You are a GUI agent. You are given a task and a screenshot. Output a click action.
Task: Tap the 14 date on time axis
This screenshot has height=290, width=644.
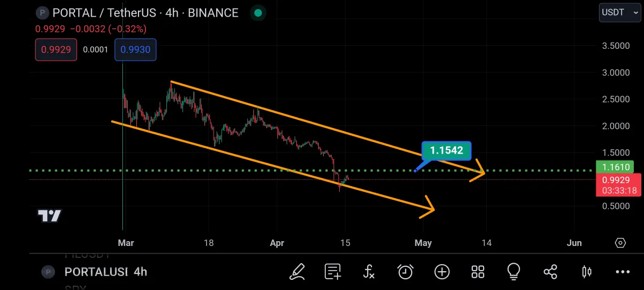coord(486,243)
